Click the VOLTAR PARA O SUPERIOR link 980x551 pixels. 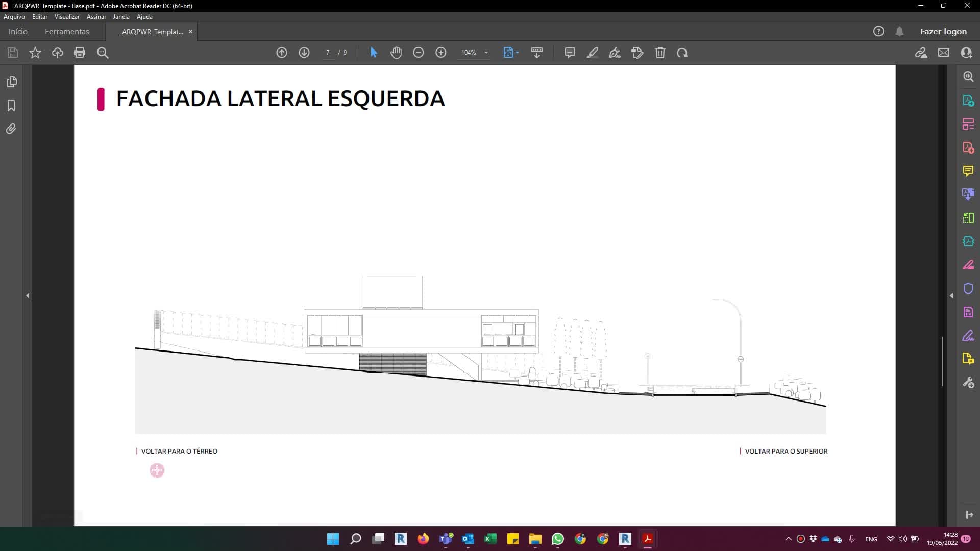tap(786, 451)
